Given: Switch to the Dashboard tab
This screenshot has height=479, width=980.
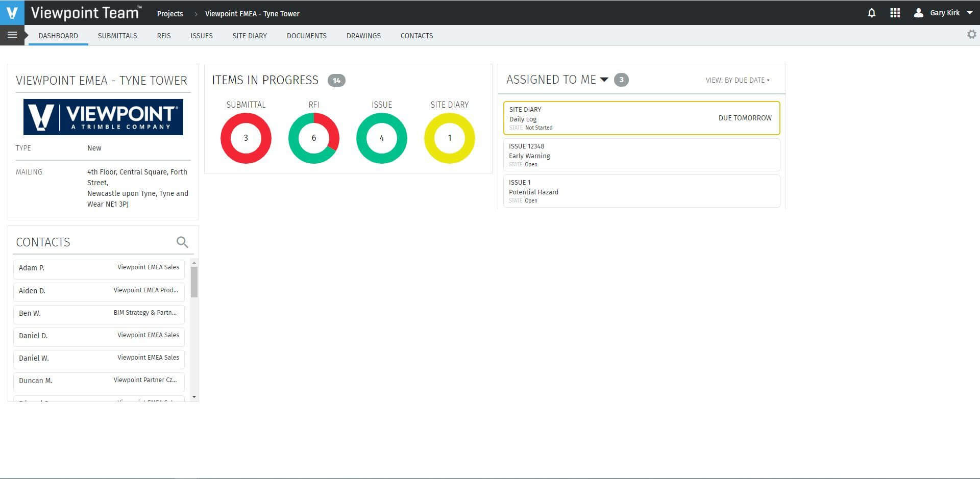Looking at the screenshot, I should (58, 36).
